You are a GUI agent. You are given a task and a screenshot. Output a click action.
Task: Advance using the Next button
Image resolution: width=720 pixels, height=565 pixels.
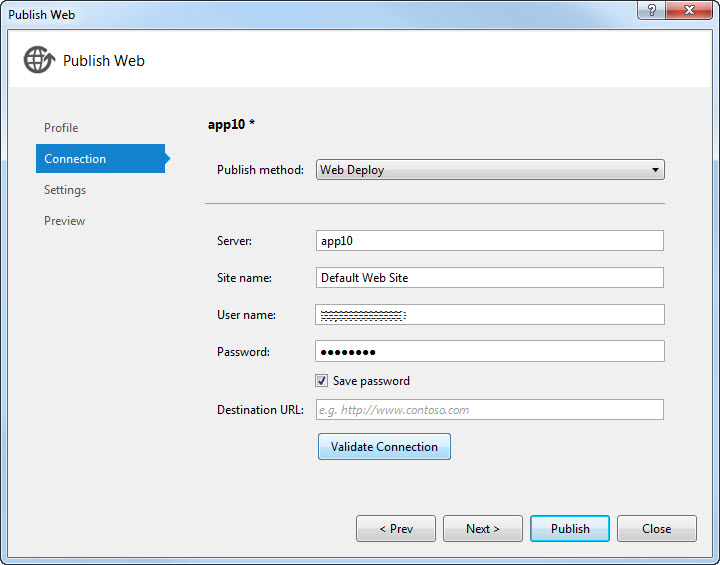tap(483, 529)
